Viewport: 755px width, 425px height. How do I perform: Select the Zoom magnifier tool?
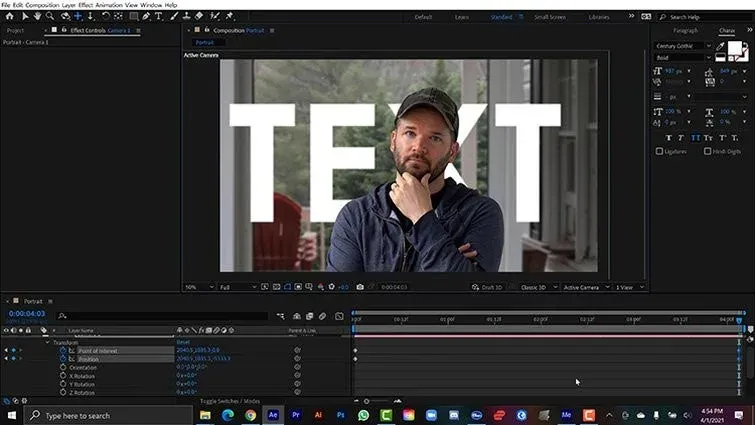coord(50,16)
